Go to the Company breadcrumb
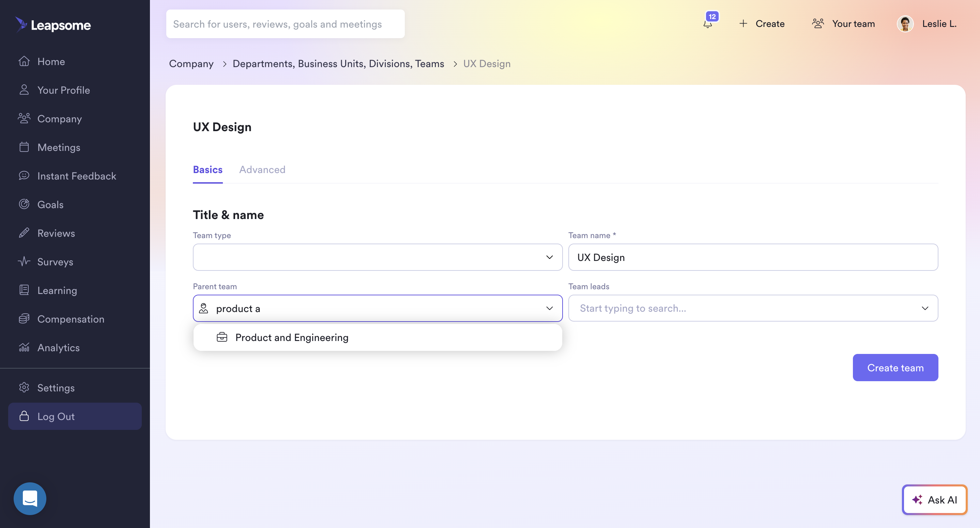This screenshot has width=980, height=528. [x=191, y=63]
